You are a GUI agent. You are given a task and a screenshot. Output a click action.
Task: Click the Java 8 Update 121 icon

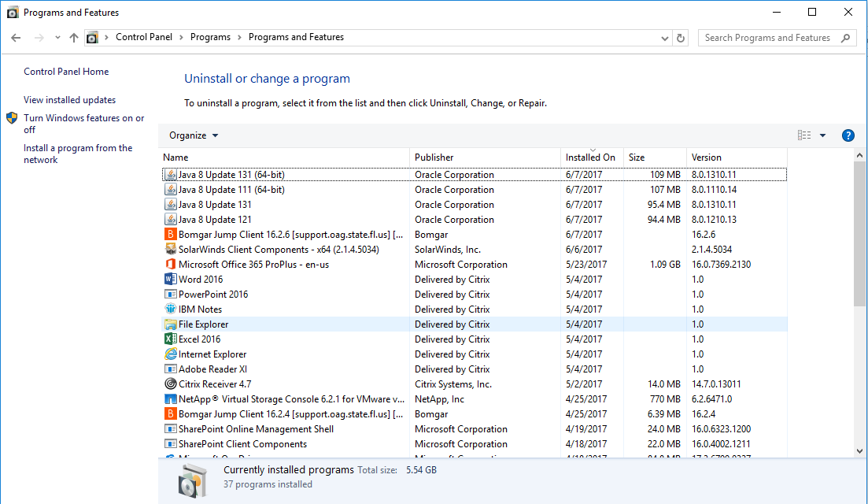pyautogui.click(x=171, y=220)
